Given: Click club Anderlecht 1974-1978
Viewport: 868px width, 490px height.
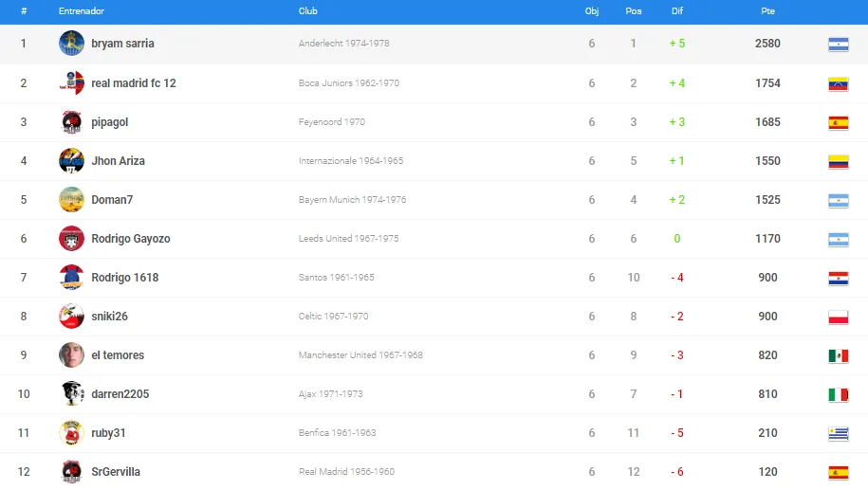Looking at the screenshot, I should (x=343, y=44).
